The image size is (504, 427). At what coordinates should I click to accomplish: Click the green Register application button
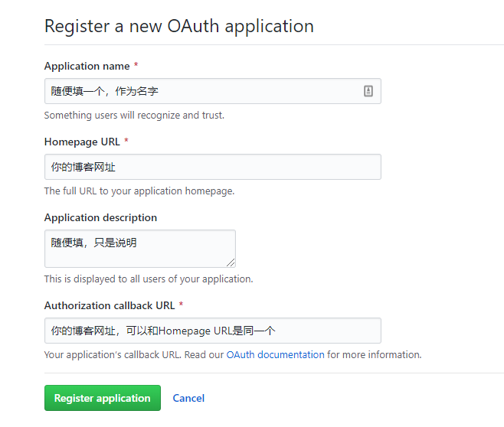(103, 398)
